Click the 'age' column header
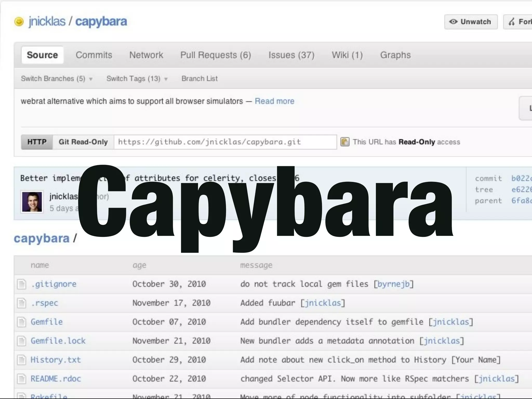 pos(139,265)
